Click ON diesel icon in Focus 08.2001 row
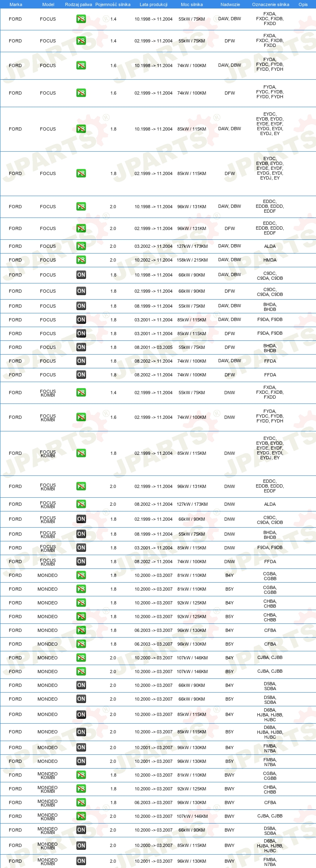 click(81, 347)
